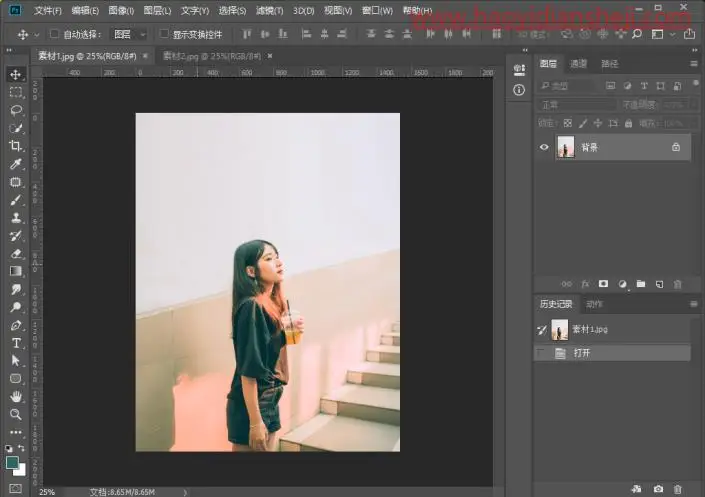Viewport: 705px width, 497px height.
Task: Hide the 背景 layer eye icon
Action: coord(544,147)
